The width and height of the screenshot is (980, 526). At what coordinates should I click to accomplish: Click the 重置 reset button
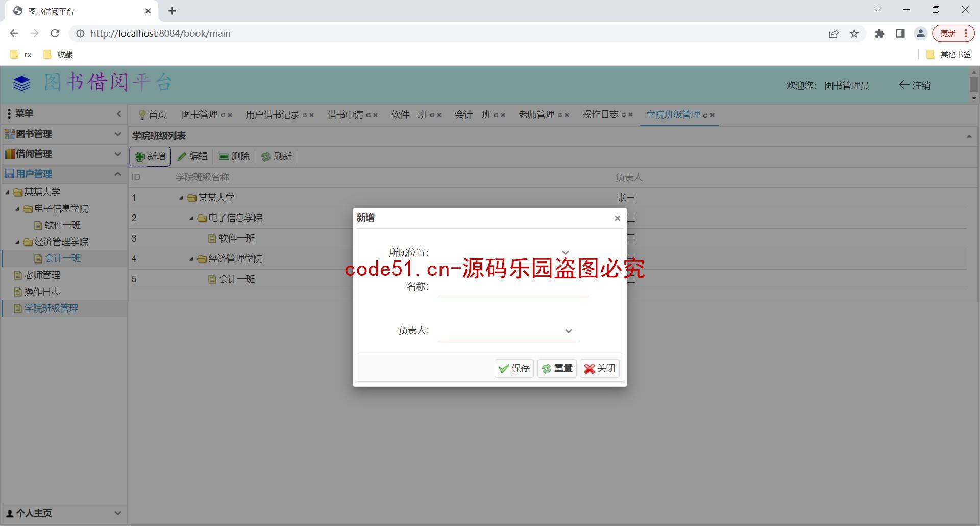pos(557,368)
